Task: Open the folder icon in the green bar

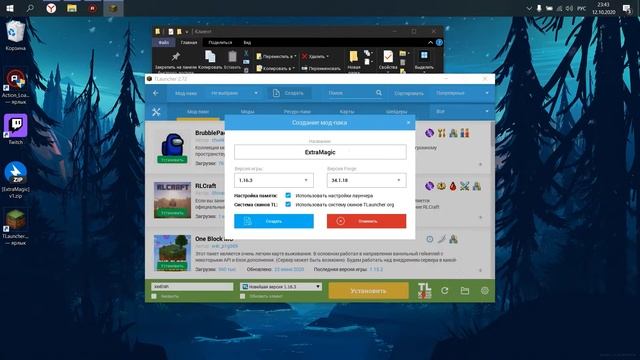Action: pos(465,291)
